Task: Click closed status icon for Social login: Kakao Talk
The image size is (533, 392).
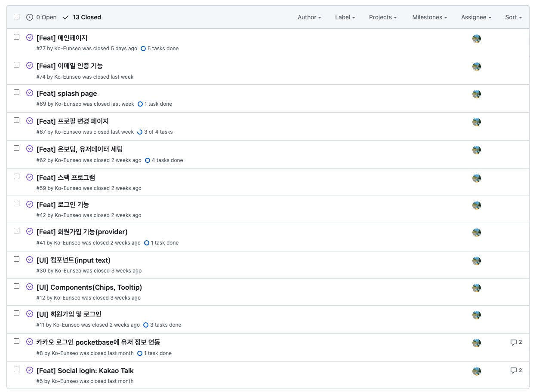Action: pos(30,370)
